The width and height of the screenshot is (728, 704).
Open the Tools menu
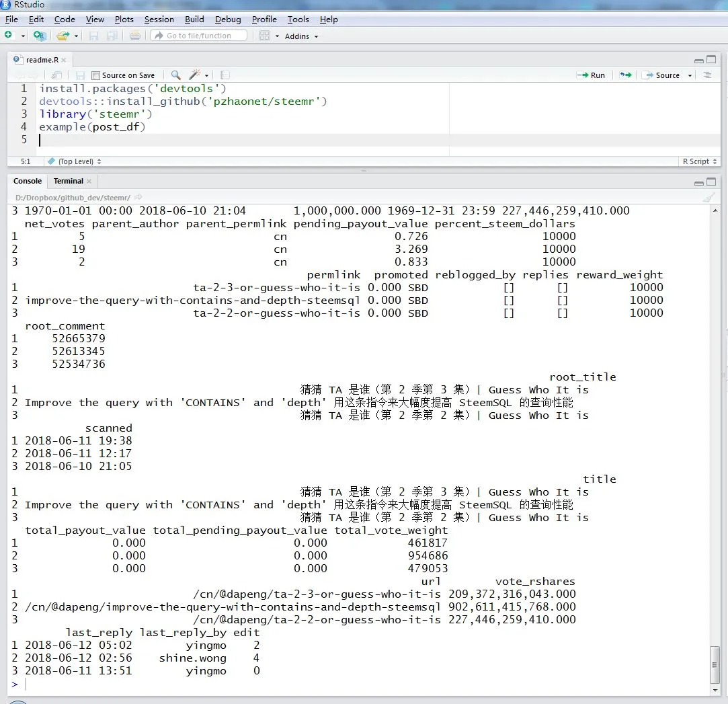(x=298, y=19)
